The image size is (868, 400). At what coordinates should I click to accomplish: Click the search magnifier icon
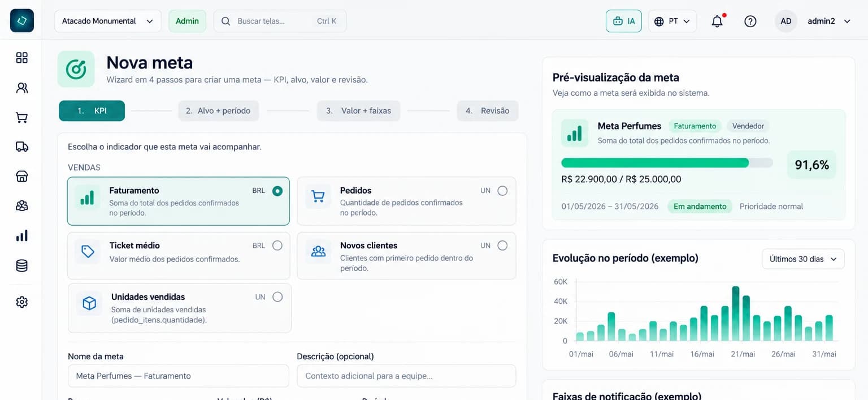(x=225, y=21)
